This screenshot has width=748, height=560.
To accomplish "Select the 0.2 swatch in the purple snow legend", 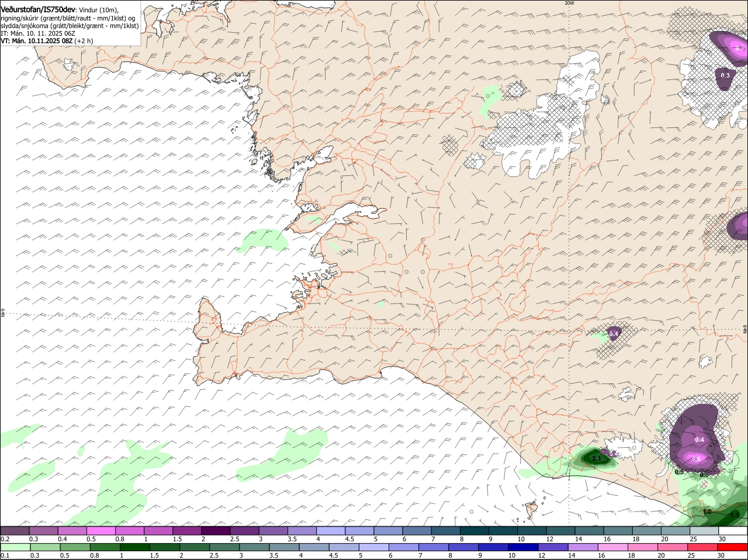I will 15,530.
